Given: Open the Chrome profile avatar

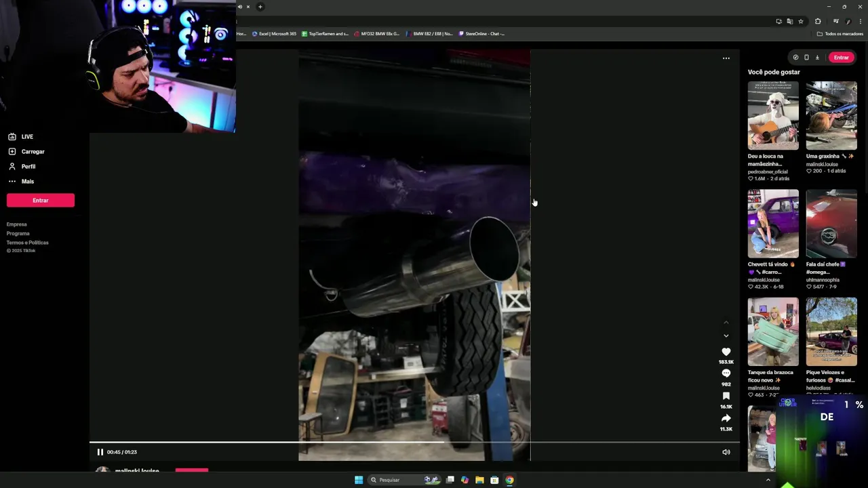Looking at the screenshot, I should click(848, 22).
